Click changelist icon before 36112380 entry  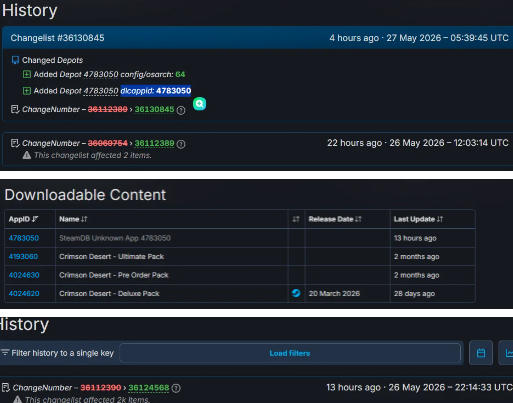tap(15, 109)
